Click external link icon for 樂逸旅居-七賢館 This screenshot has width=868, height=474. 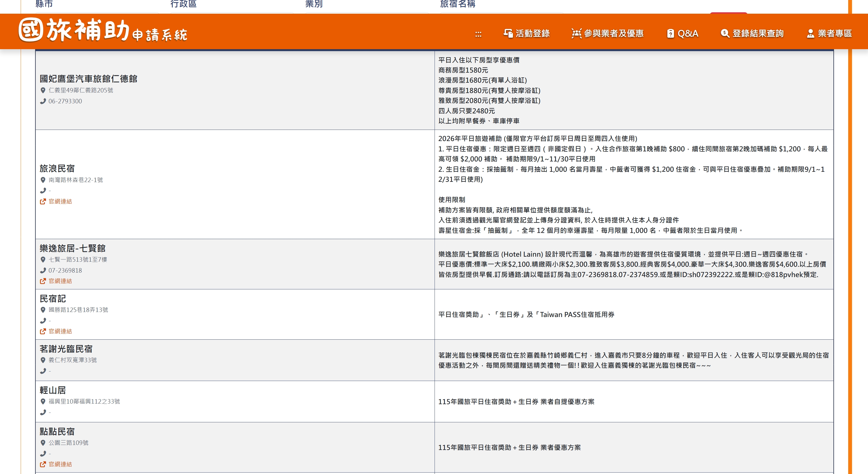43,281
